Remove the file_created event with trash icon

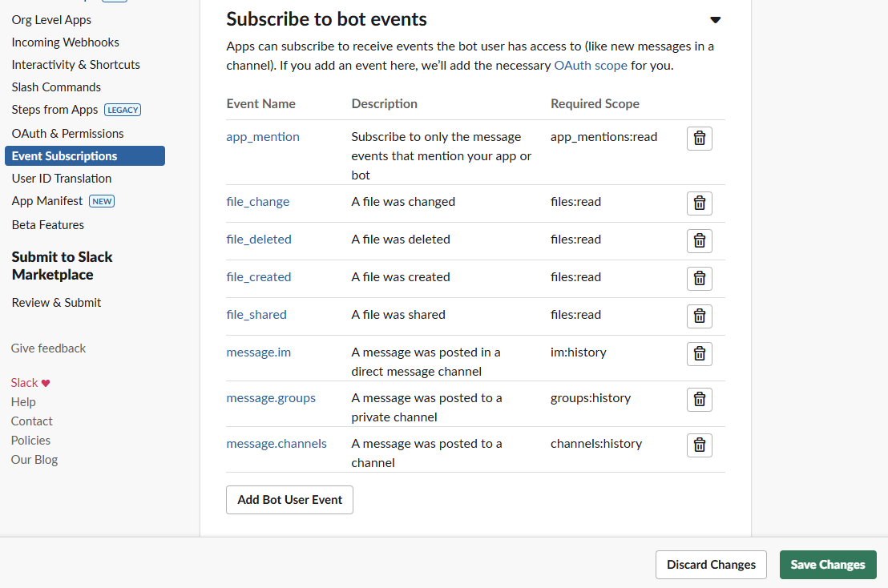point(700,279)
